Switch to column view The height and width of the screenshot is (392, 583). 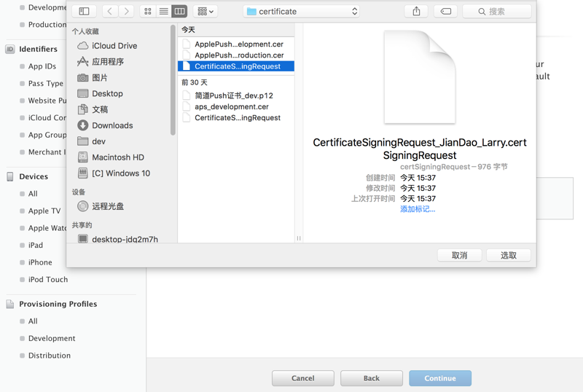(179, 11)
